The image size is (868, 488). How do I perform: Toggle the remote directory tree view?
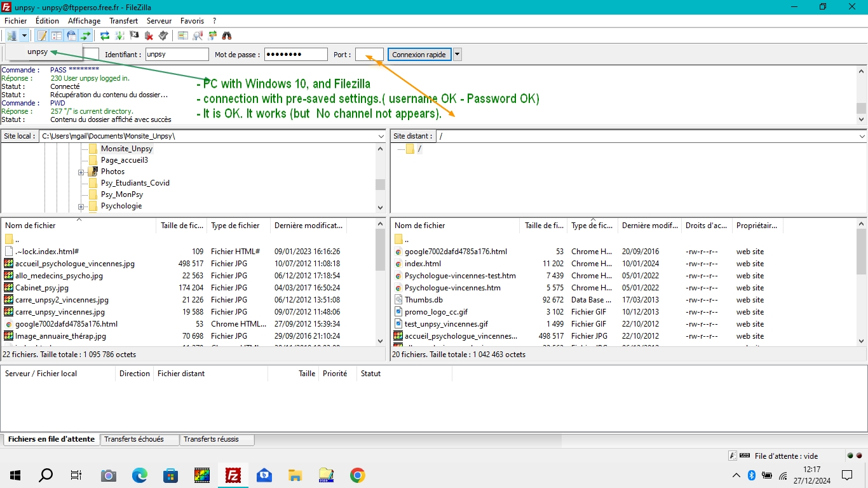72,36
